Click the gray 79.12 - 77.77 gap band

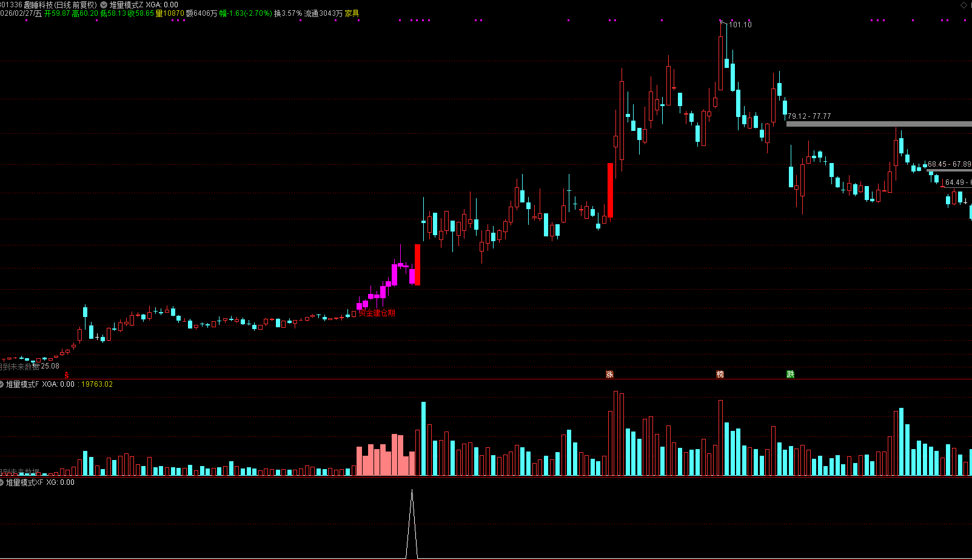(879, 124)
